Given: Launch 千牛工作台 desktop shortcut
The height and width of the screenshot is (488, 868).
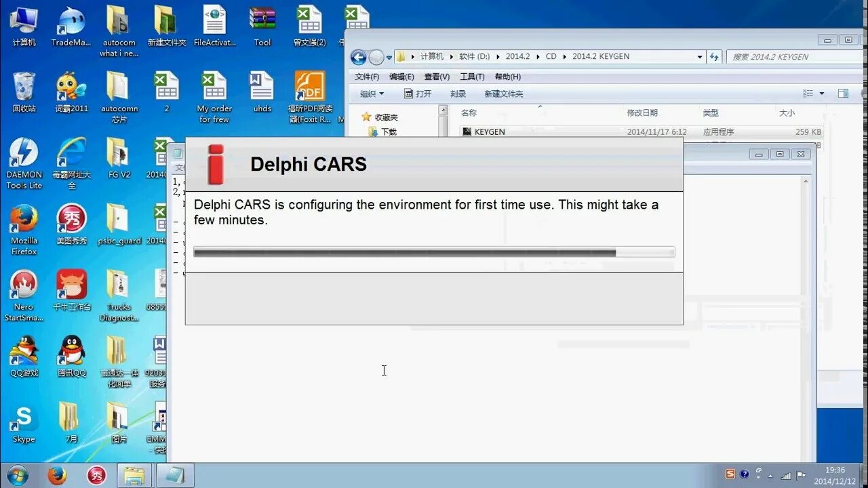Looking at the screenshot, I should [x=71, y=291].
